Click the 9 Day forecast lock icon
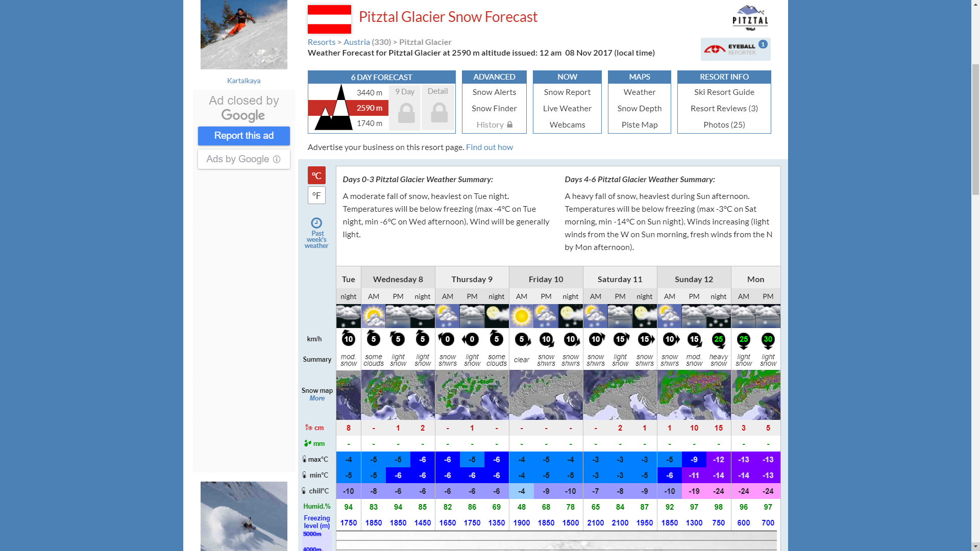 click(406, 113)
